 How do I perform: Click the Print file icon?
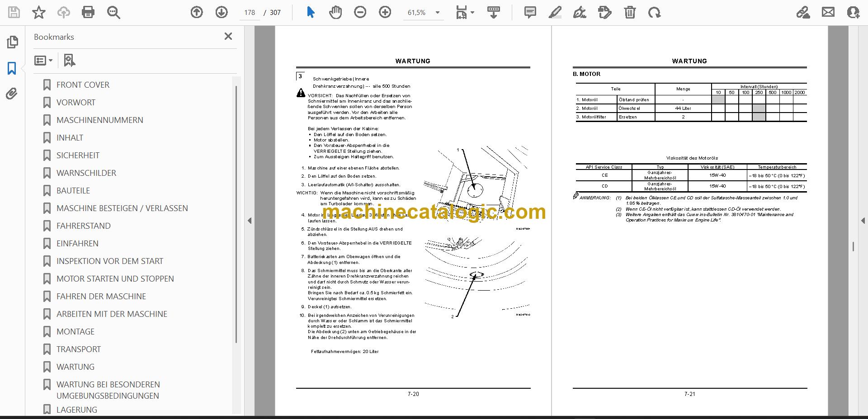coord(88,12)
